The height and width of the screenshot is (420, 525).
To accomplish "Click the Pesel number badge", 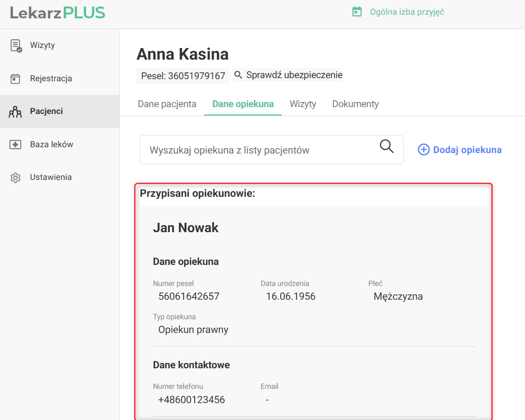I will coord(183,76).
